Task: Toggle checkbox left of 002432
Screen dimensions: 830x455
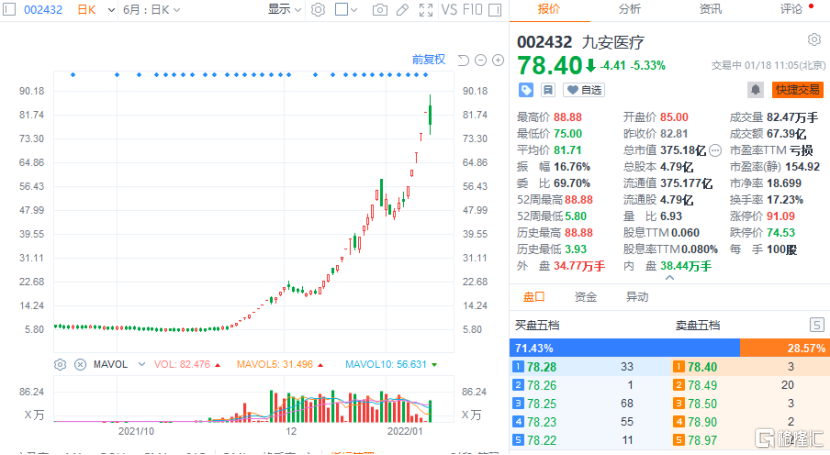Action: coord(10,10)
